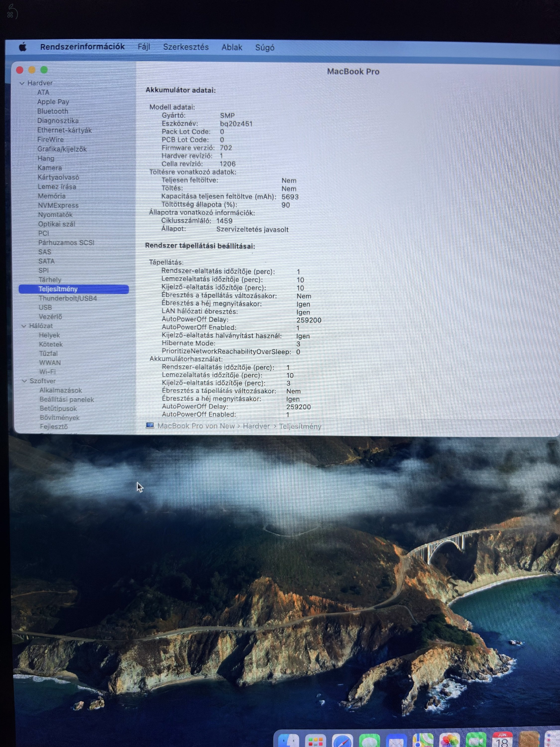Open the Fájl menu
560x747 pixels.
click(x=144, y=47)
